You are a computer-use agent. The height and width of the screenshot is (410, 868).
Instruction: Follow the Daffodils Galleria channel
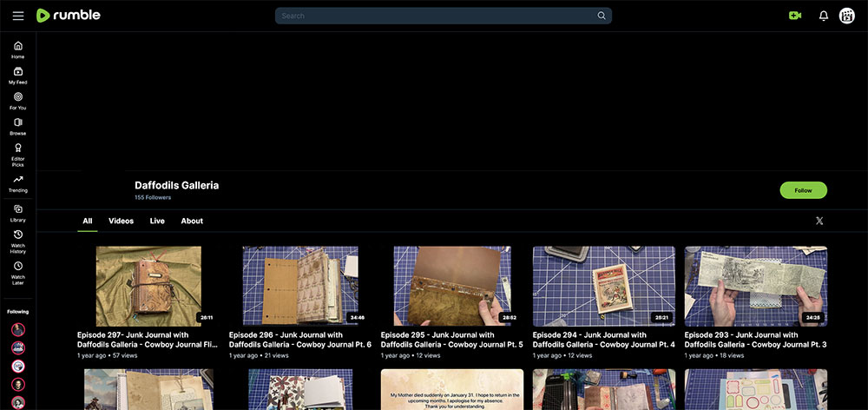coord(803,190)
